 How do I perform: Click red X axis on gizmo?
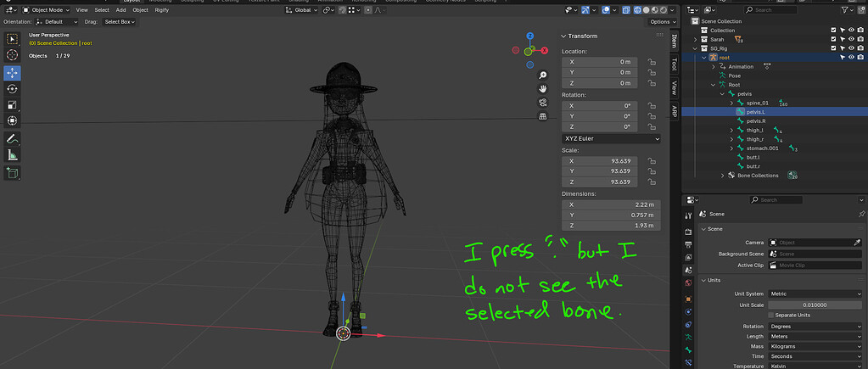[x=544, y=50]
